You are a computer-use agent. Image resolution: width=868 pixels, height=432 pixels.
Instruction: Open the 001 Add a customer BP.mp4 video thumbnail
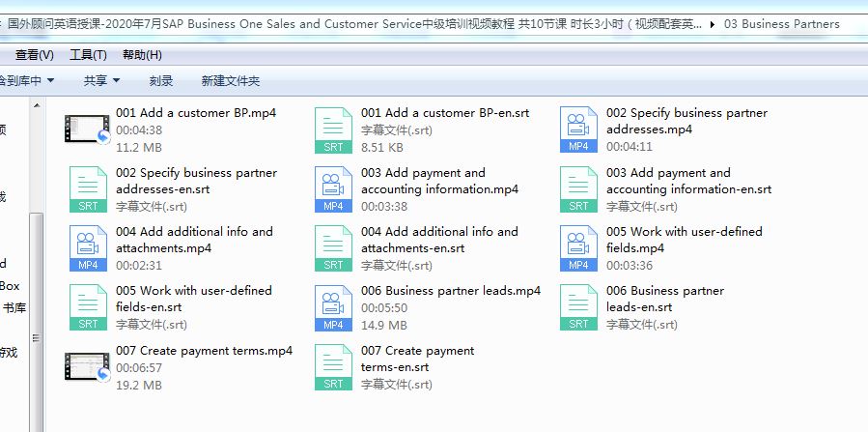[87, 130]
